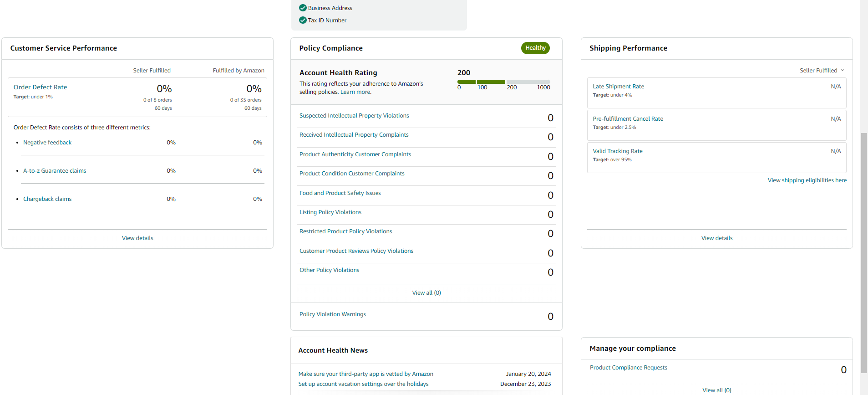Open Customer Product Reviews Policy Violations
This screenshot has height=395, width=868.
(x=356, y=251)
